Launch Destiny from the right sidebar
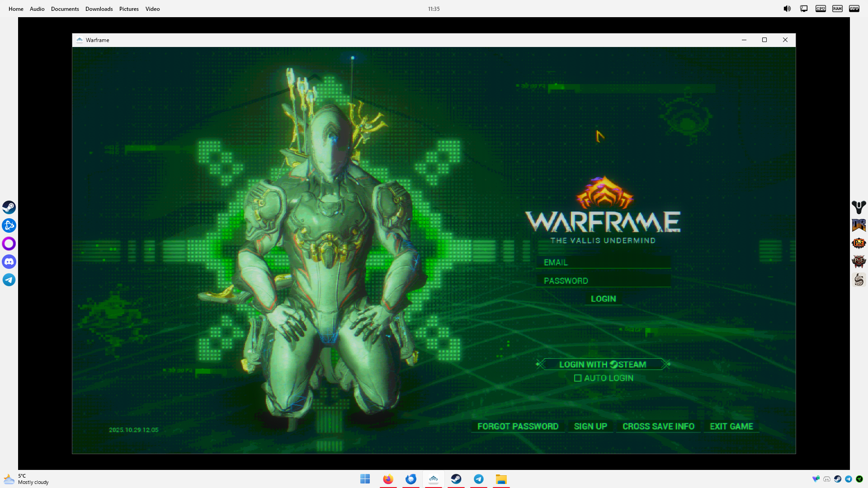 pos(859,207)
